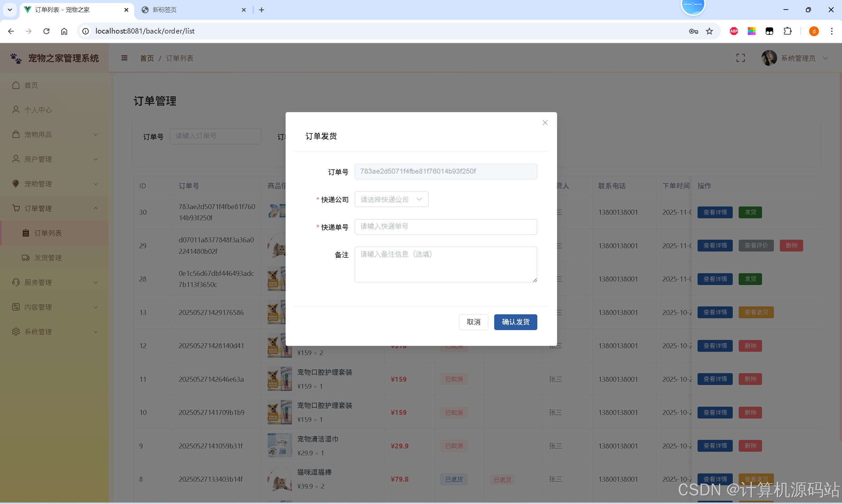Open the 系统管理员 user dropdown arrow
Image resolution: width=842 pixels, height=504 pixels.
pyautogui.click(x=825, y=58)
